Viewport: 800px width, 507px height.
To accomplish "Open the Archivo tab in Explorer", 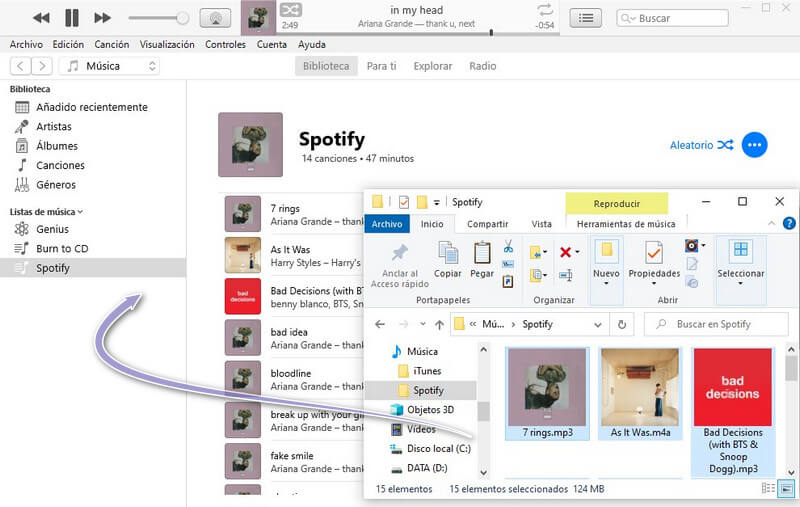I will [387, 224].
